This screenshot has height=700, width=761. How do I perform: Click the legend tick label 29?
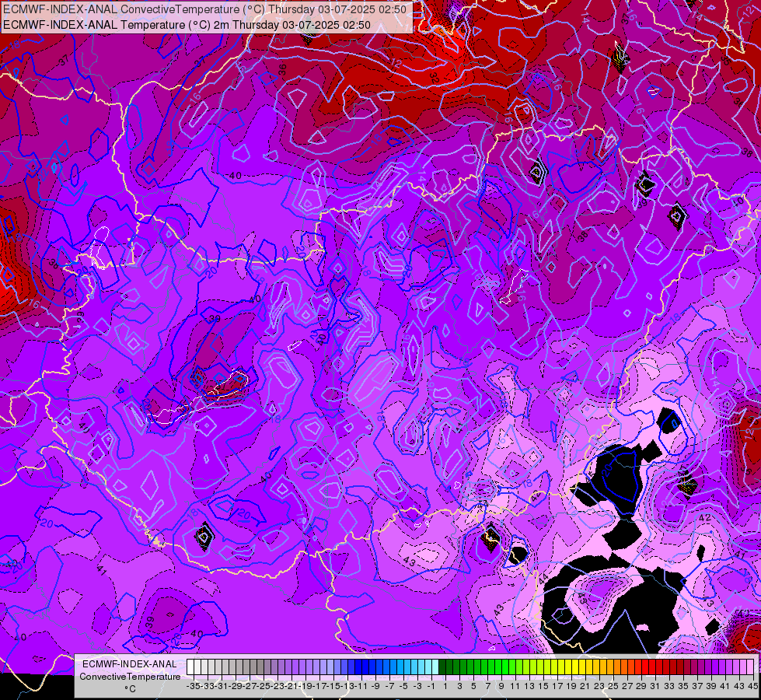[641, 687]
